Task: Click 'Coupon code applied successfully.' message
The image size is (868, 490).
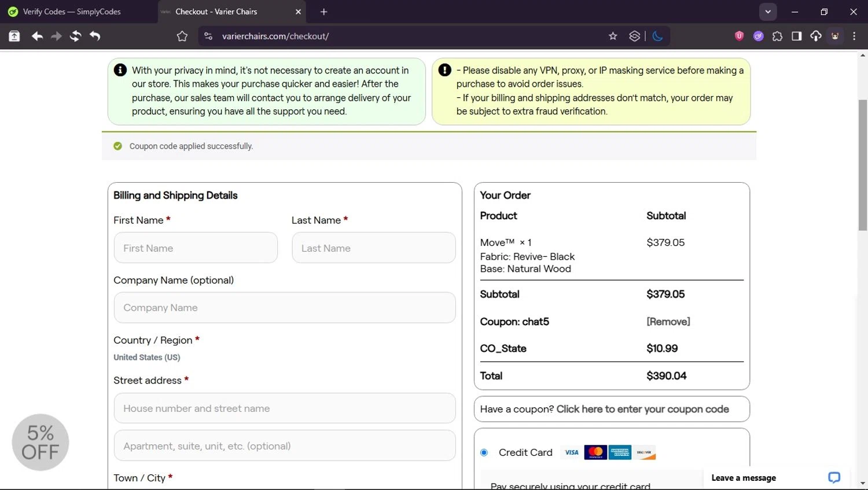Action: [x=191, y=146]
